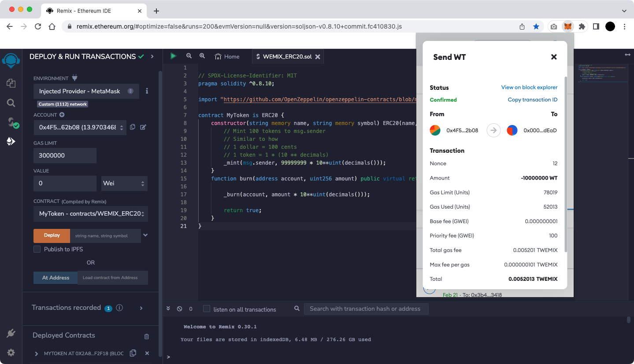Viewport: 634px width, 364px height.
Task: Enable the Publish to IPFS checkbox
Action: tap(37, 249)
